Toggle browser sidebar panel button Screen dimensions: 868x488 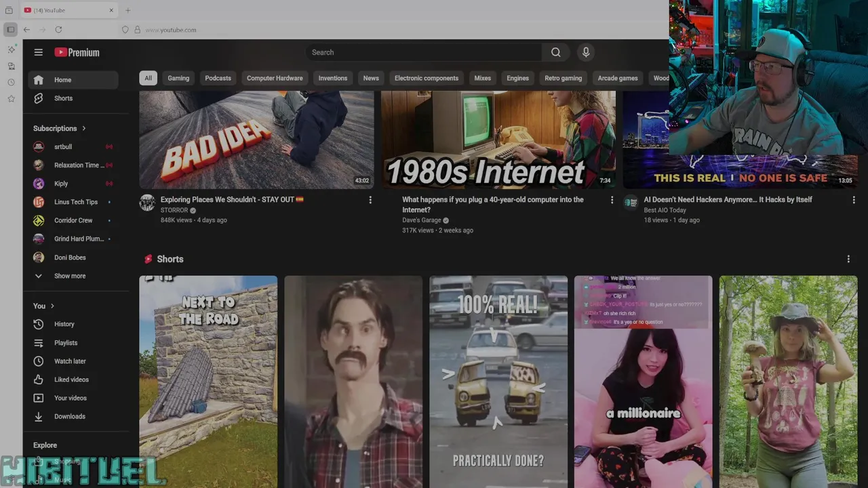click(x=10, y=30)
